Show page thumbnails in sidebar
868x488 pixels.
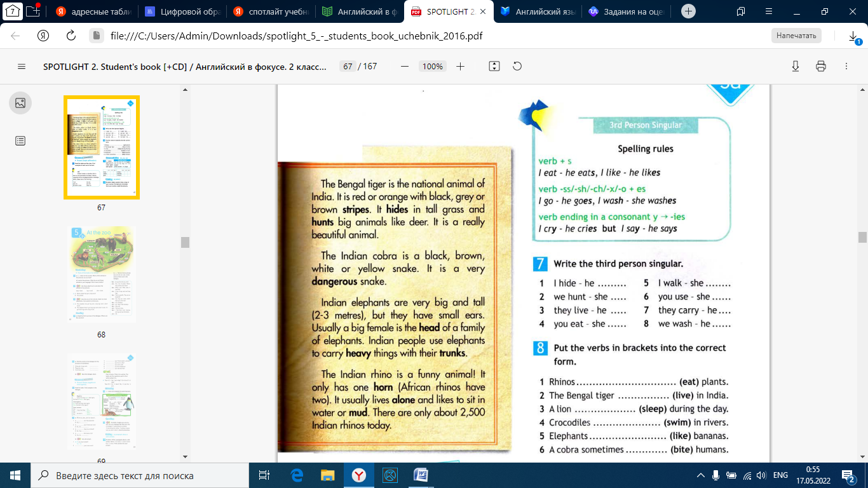point(20,103)
